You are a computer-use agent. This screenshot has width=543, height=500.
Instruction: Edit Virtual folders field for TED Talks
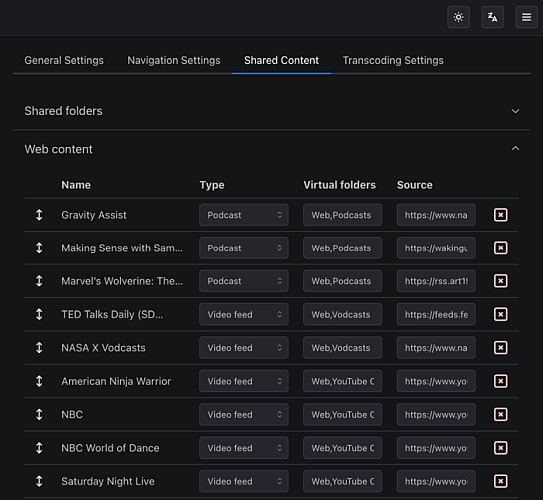pyautogui.click(x=342, y=314)
